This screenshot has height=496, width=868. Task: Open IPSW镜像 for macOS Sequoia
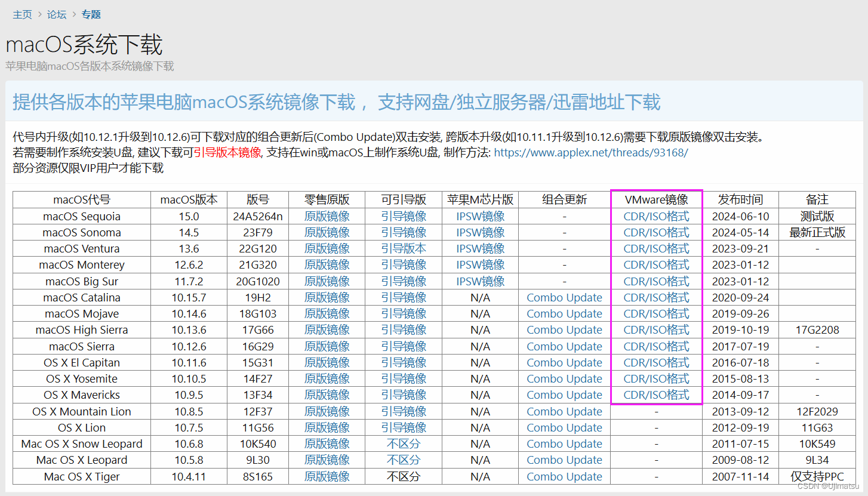(481, 216)
